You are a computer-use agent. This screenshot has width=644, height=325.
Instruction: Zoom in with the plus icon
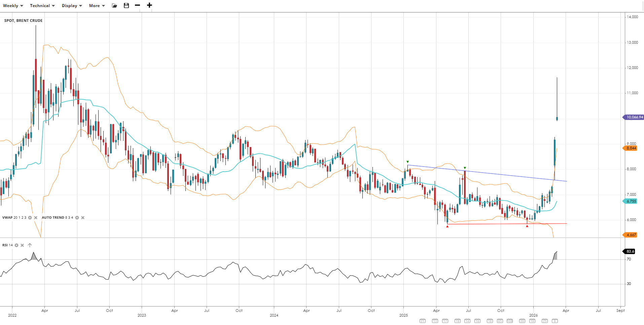pyautogui.click(x=149, y=5)
